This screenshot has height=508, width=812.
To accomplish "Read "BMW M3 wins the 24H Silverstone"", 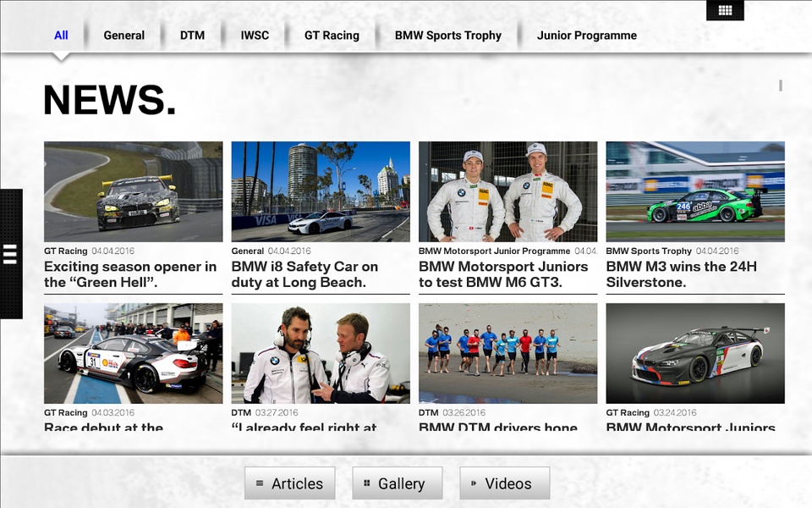I will point(682,274).
